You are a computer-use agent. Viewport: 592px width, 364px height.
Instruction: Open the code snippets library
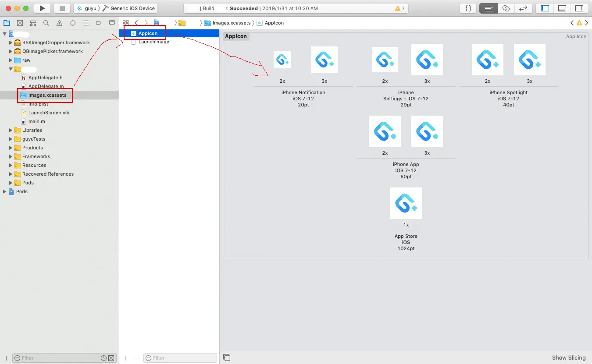(468, 8)
